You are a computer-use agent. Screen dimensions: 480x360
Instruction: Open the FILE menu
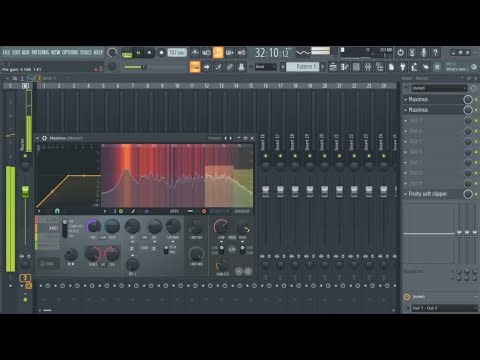pyautogui.click(x=6, y=52)
